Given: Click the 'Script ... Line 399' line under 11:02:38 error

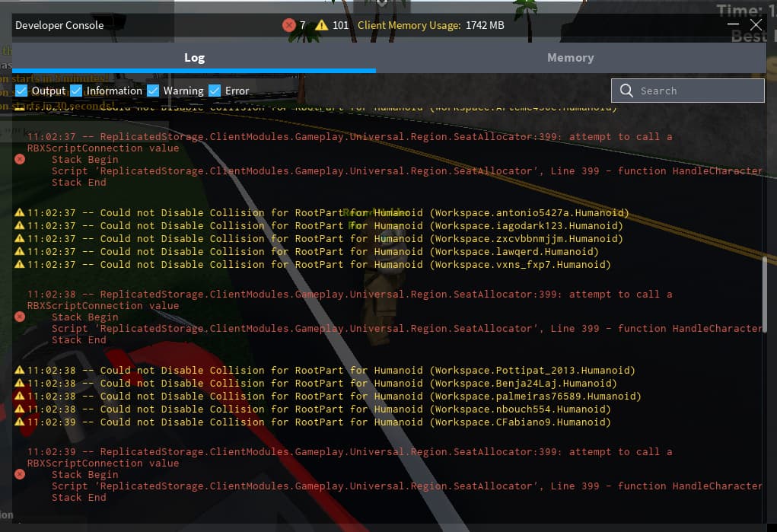Looking at the screenshot, I should (x=407, y=329).
